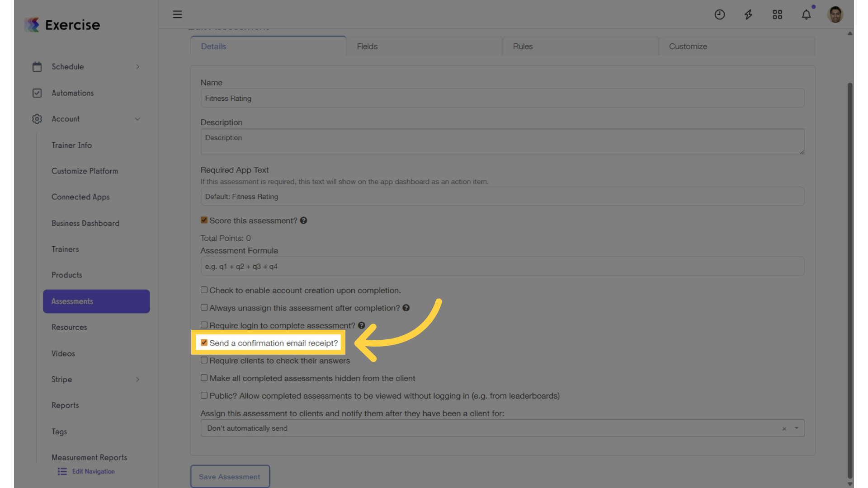Viewport: 868px width, 488px height.
Task: Click the help icon beside Always unassign option
Action: point(406,308)
